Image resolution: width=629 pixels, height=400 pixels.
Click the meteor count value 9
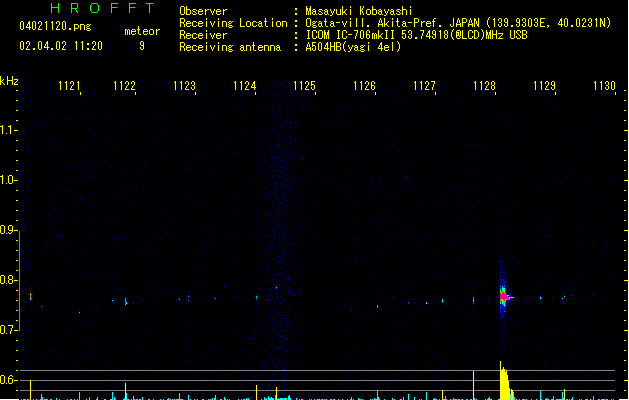142,46
